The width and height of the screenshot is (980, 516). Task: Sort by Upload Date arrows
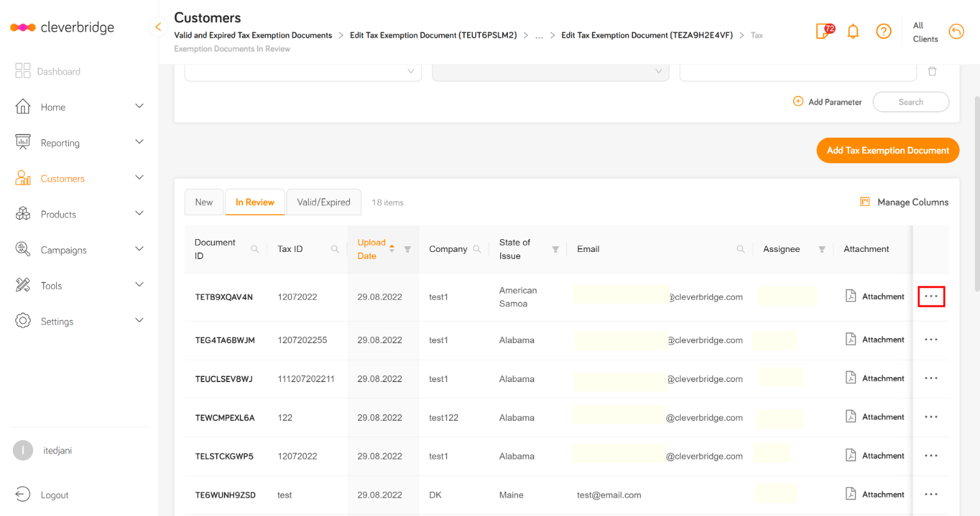coord(392,248)
